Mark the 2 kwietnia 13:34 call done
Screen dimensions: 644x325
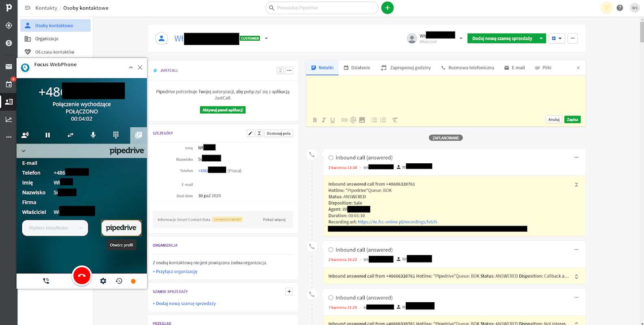331,158
